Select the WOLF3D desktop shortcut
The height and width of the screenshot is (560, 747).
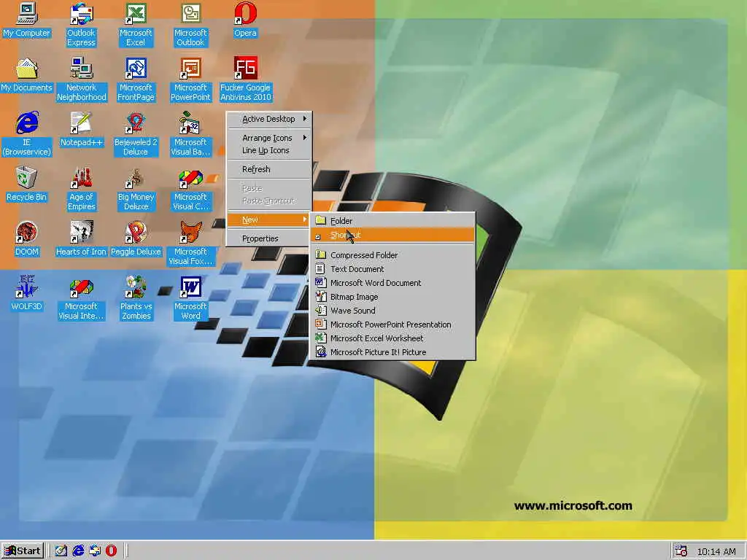coord(27,294)
